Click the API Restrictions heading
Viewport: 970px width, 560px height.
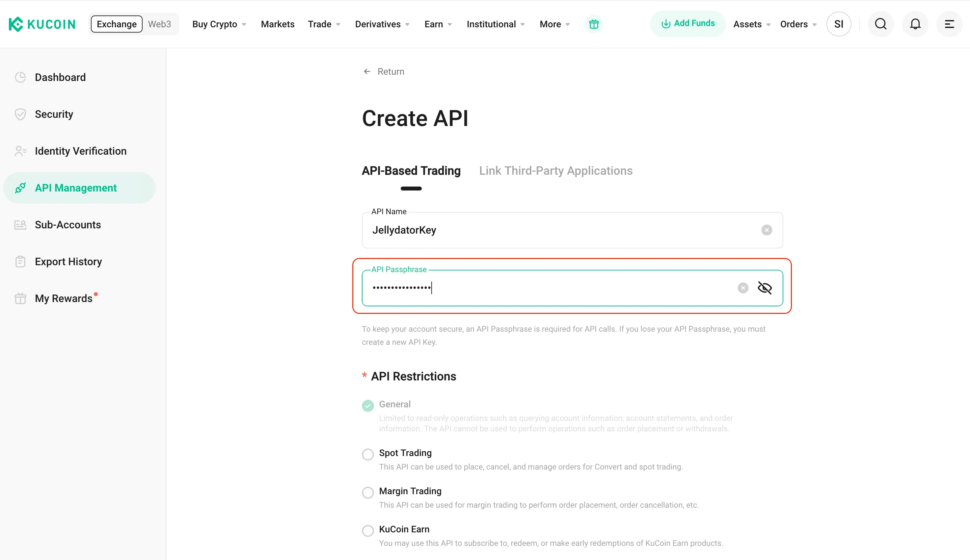click(413, 376)
